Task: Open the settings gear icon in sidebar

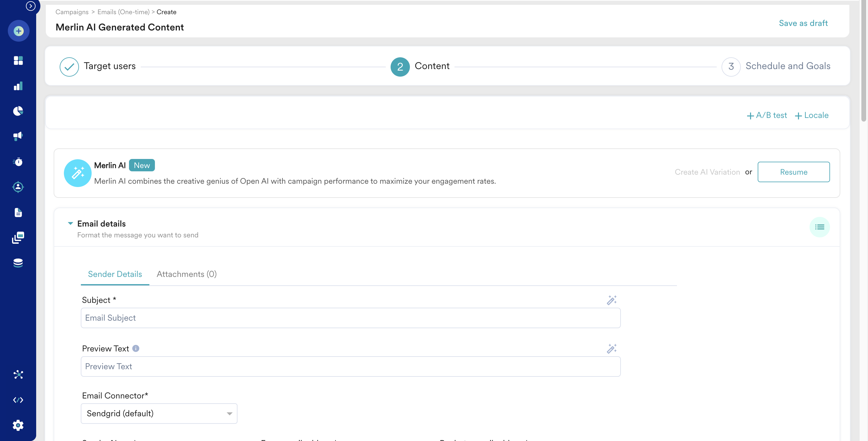Action: (18, 425)
